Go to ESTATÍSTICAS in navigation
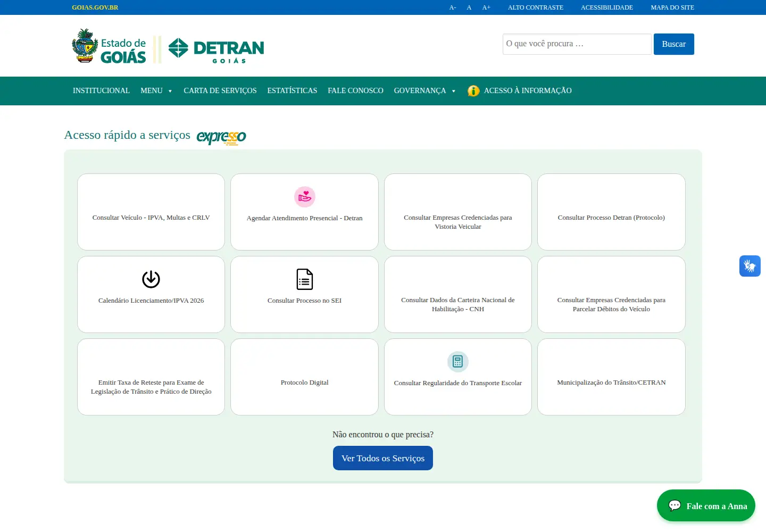 pyautogui.click(x=292, y=91)
